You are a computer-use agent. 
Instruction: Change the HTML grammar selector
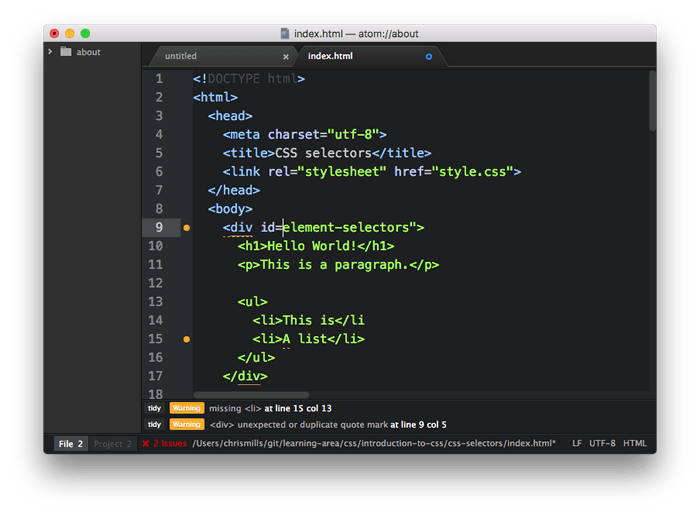[635, 443]
